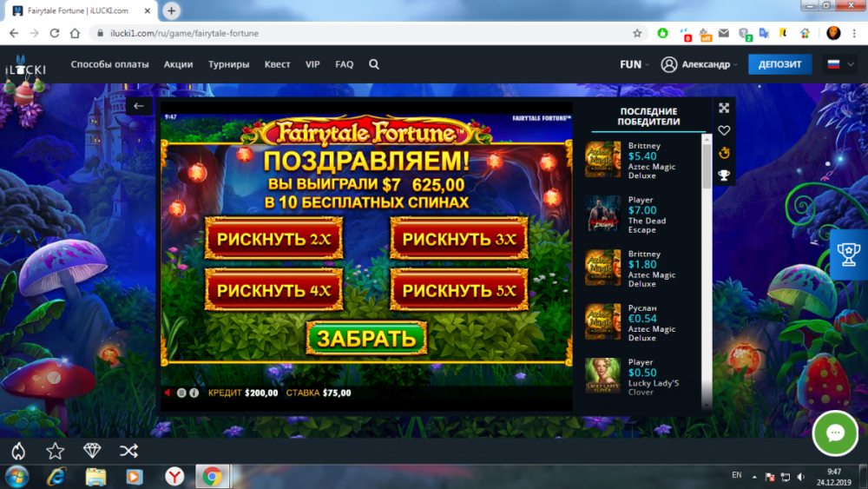The height and width of the screenshot is (489, 868).
Task: Open the green live chat bubble
Action: [x=835, y=433]
